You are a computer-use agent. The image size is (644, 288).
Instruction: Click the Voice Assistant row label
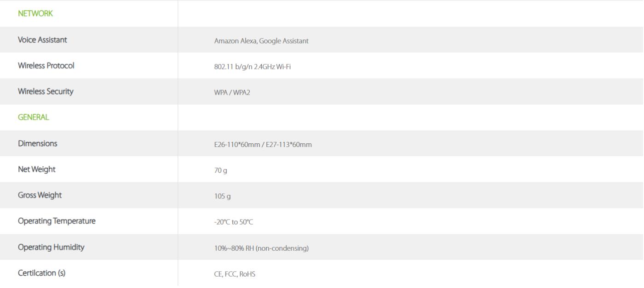click(42, 40)
